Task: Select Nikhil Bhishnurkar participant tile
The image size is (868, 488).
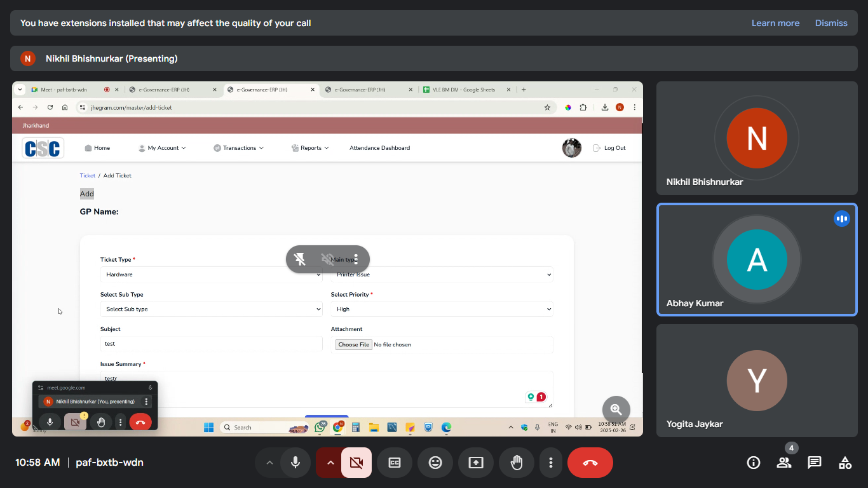Action: pyautogui.click(x=757, y=138)
